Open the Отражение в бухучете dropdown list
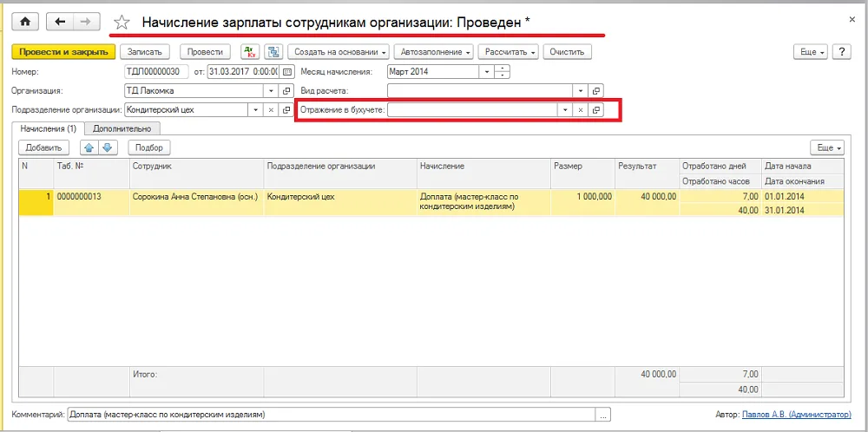 (x=565, y=110)
